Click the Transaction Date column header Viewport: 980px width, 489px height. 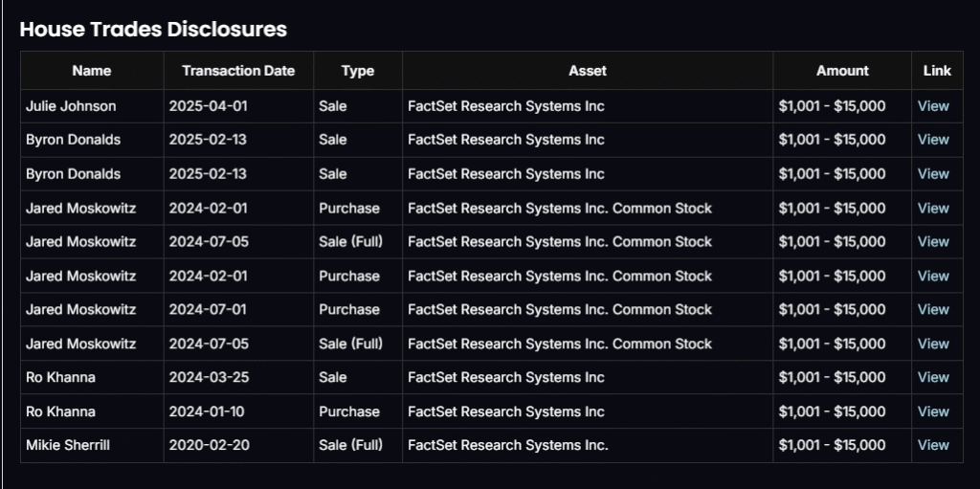pyautogui.click(x=238, y=71)
